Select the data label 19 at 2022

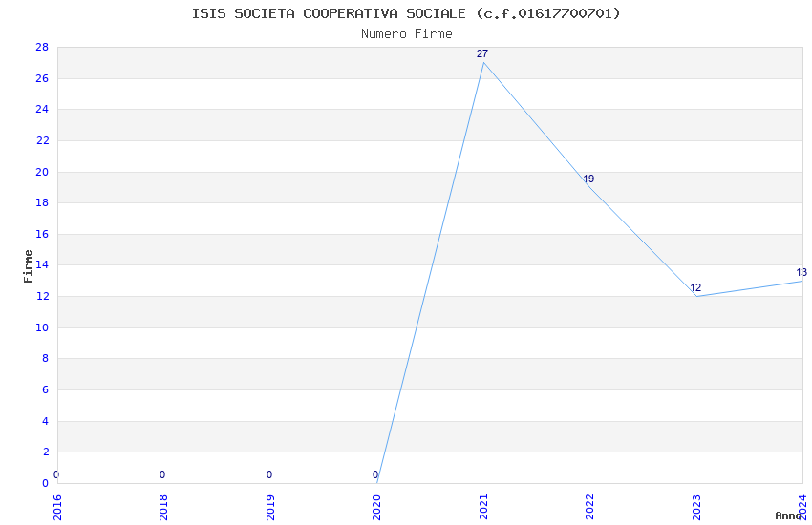coord(588,178)
